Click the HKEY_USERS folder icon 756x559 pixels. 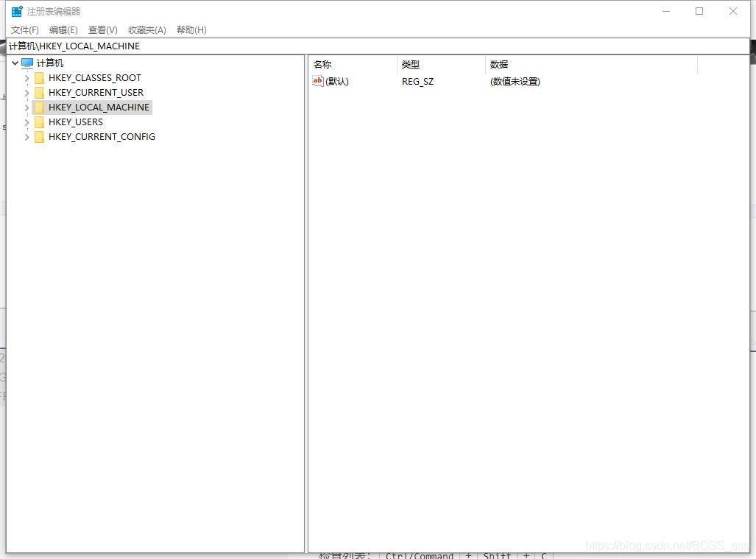click(x=40, y=122)
